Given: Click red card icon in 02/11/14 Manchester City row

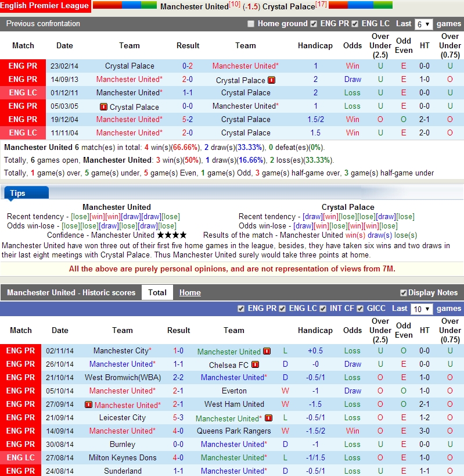Looking at the screenshot, I should pyautogui.click(x=267, y=351).
